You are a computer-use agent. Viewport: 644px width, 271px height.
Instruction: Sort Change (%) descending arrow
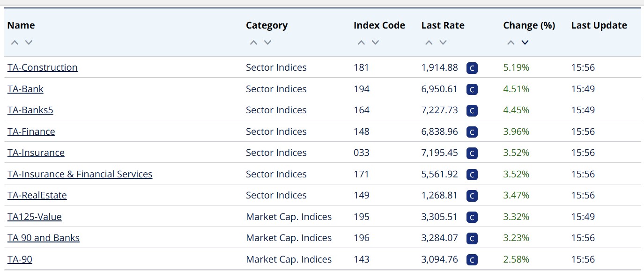525,43
